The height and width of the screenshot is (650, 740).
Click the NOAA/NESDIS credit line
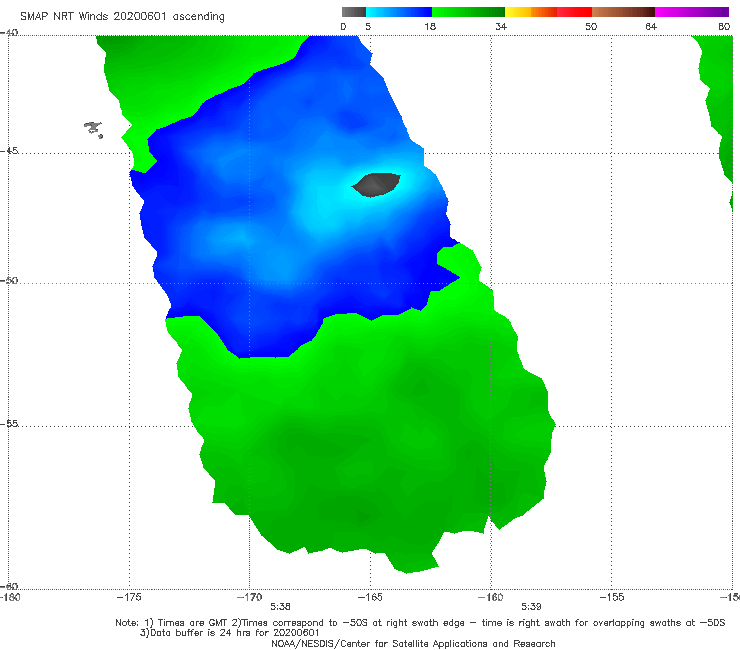(413, 644)
